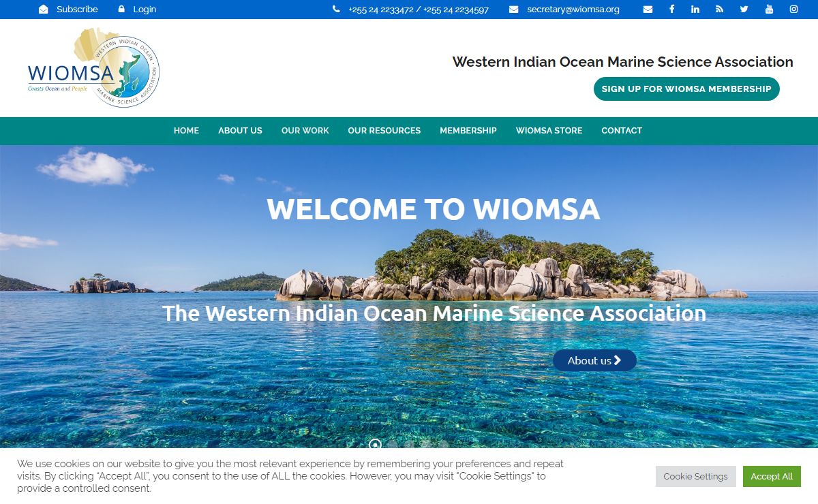The image size is (818, 504).
Task: Click the Login text link
Action: pyautogui.click(x=145, y=10)
